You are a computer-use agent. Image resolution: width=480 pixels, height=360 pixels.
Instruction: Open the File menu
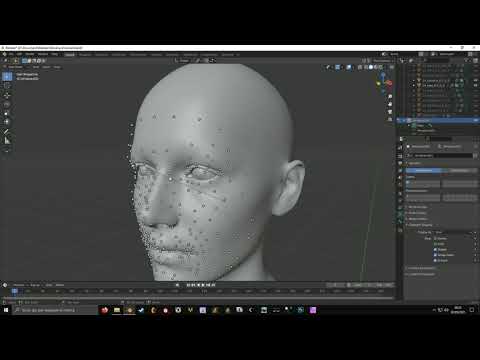(x=11, y=54)
